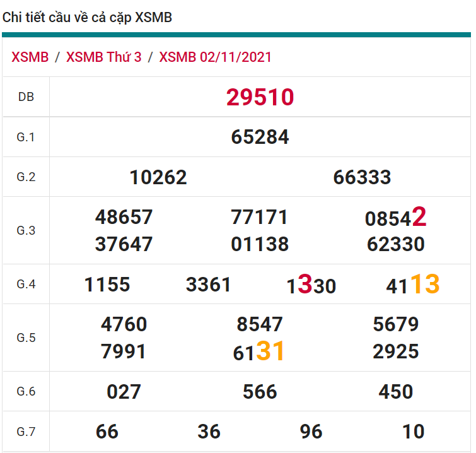Viewport: 476px width, 453px height.
Task: Select the special prize number 29510
Action: 260,97
